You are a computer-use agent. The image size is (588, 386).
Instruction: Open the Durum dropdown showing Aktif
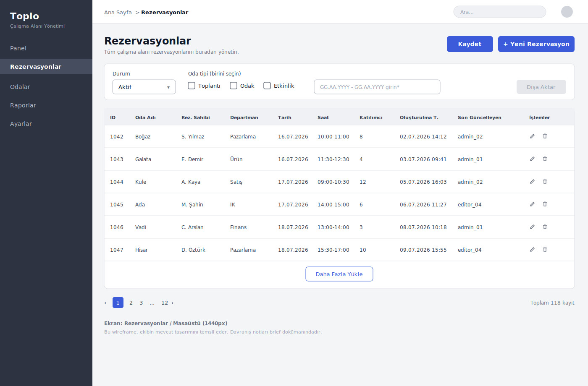(x=144, y=87)
